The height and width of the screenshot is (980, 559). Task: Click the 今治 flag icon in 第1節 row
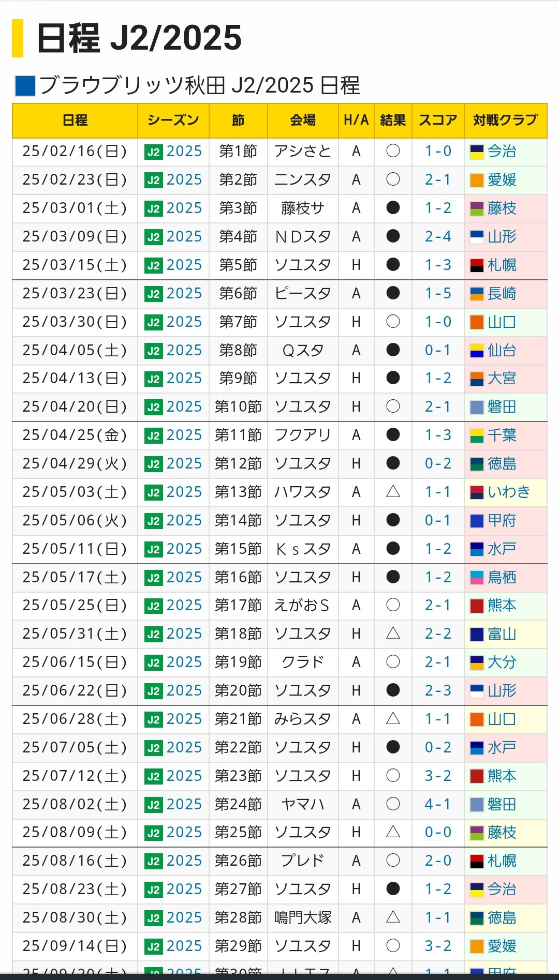point(477,152)
